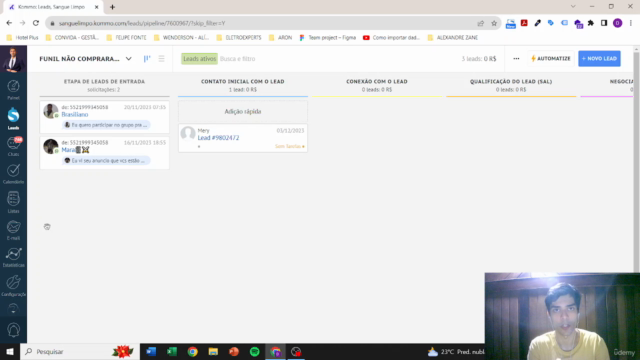The width and height of the screenshot is (640, 360).
Task: Click the user profile avatar at sidebar top
Action: click(13, 59)
